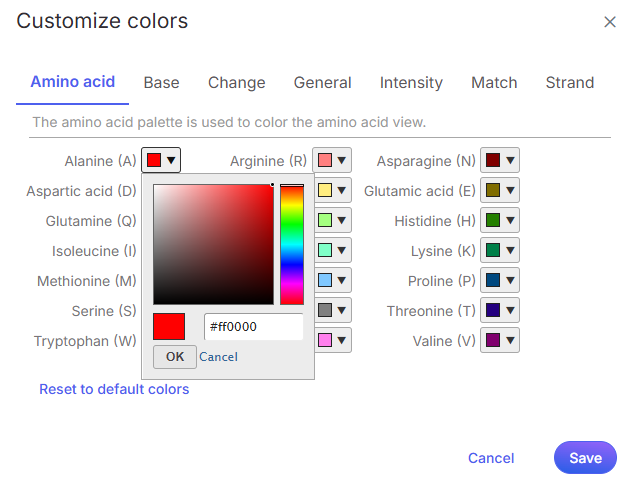The height and width of the screenshot is (481, 632).
Task: Change the Histidine (H) color
Action: coord(500,220)
